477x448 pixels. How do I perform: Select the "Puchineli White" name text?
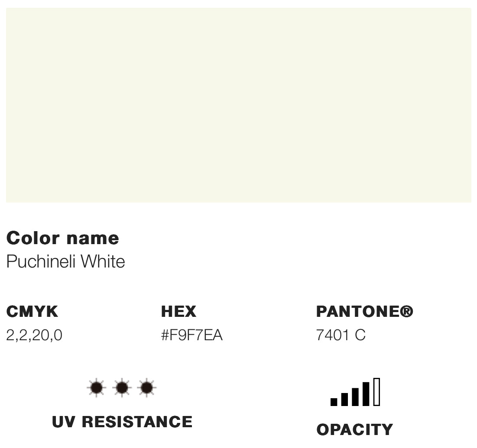point(65,261)
